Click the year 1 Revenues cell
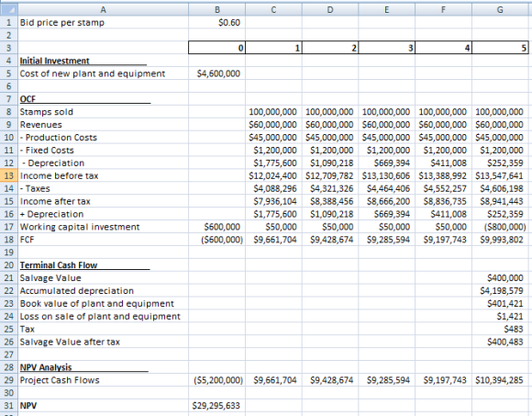 pyautogui.click(x=273, y=125)
